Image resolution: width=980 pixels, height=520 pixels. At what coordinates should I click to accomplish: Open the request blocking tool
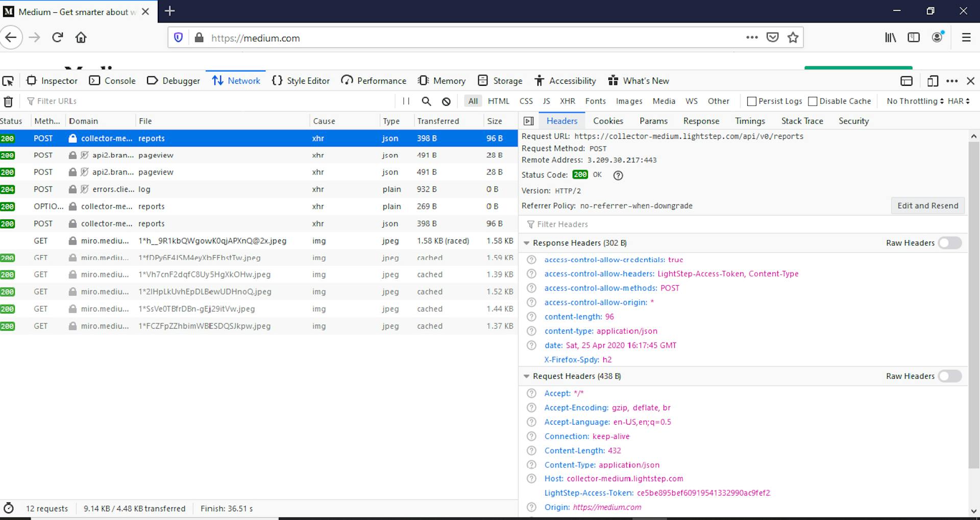(x=447, y=101)
